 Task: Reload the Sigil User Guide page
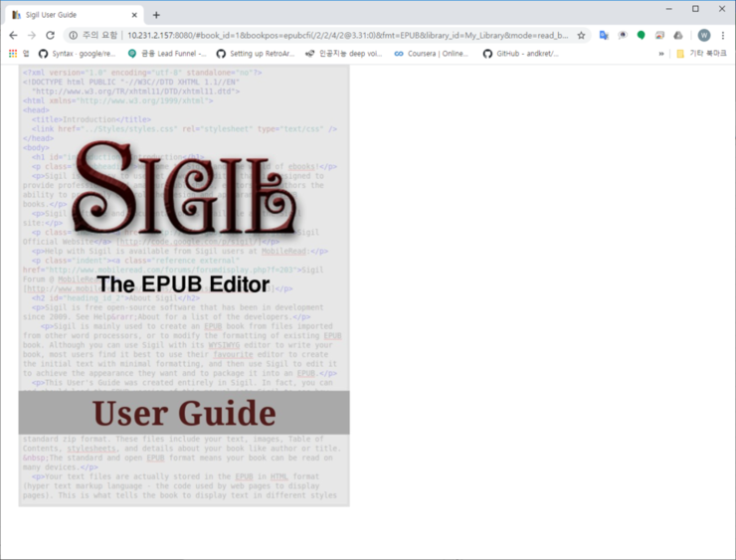click(x=50, y=35)
